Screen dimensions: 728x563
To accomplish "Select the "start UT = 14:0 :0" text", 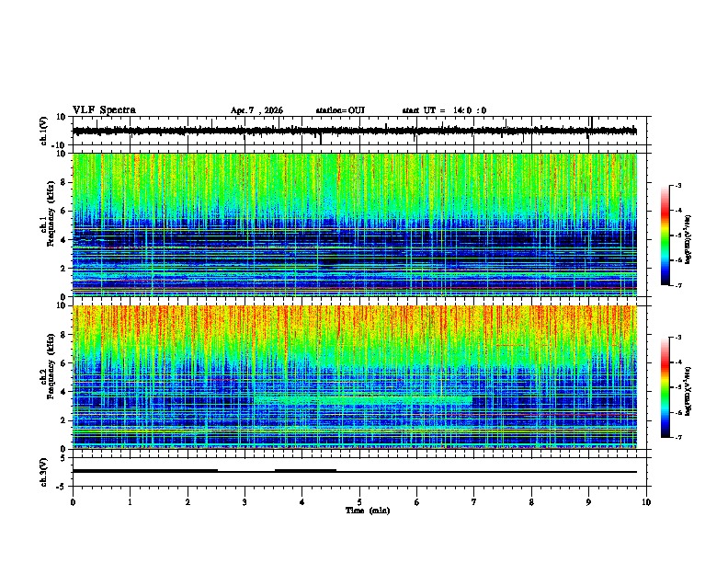I will [444, 110].
